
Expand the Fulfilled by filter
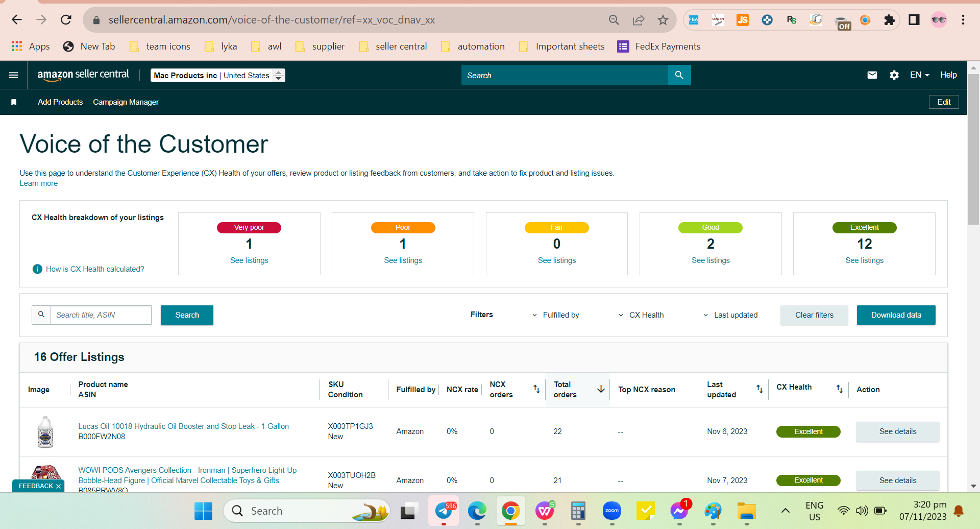click(555, 315)
